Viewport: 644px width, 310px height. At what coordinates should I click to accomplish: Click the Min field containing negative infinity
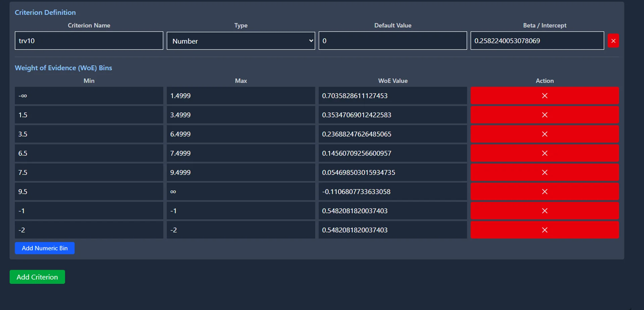coord(89,96)
